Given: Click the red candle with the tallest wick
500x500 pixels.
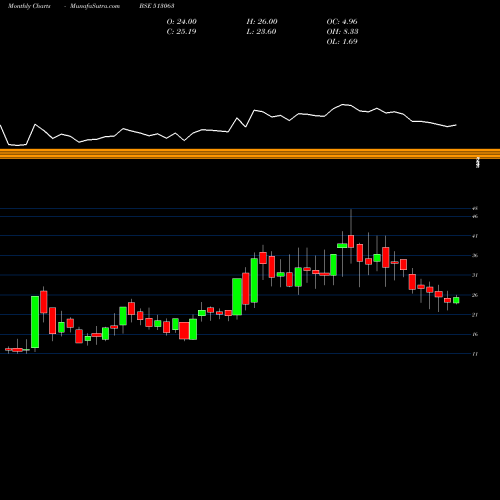Looking at the screenshot, I should pyautogui.click(x=351, y=241).
